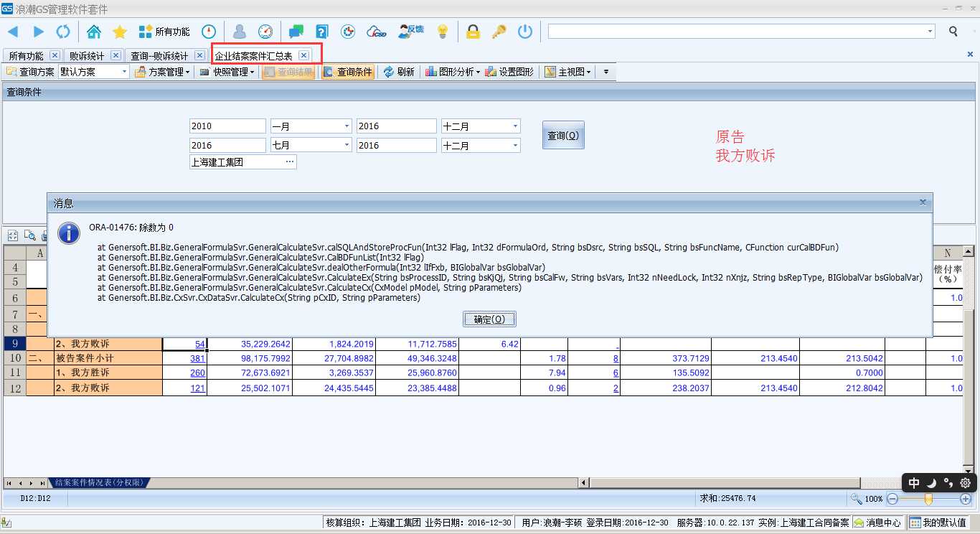This screenshot has width=980, height=534.
Task: Open the chat bubbles message icon
Action: coord(296,32)
